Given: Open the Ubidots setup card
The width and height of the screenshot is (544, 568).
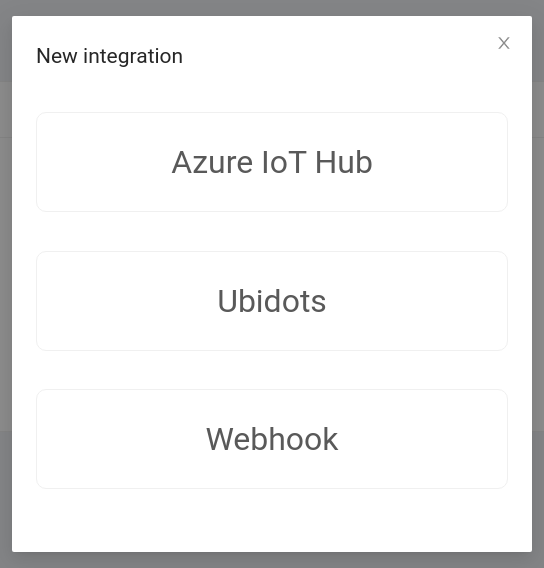Looking at the screenshot, I should click(272, 301).
